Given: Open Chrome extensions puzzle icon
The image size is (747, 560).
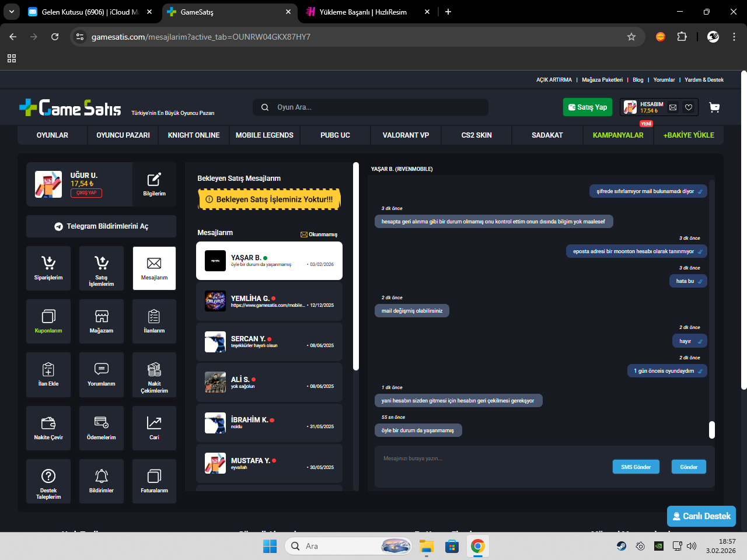Looking at the screenshot, I should (682, 37).
